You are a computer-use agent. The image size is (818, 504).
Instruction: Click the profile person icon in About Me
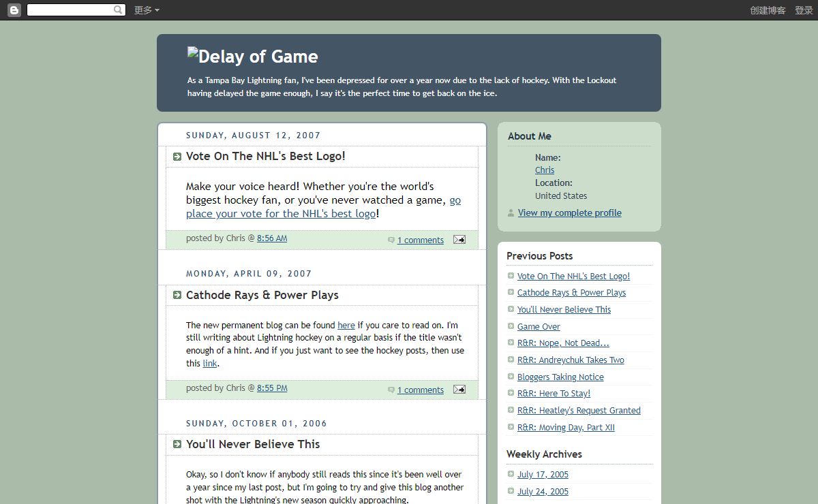[511, 213]
